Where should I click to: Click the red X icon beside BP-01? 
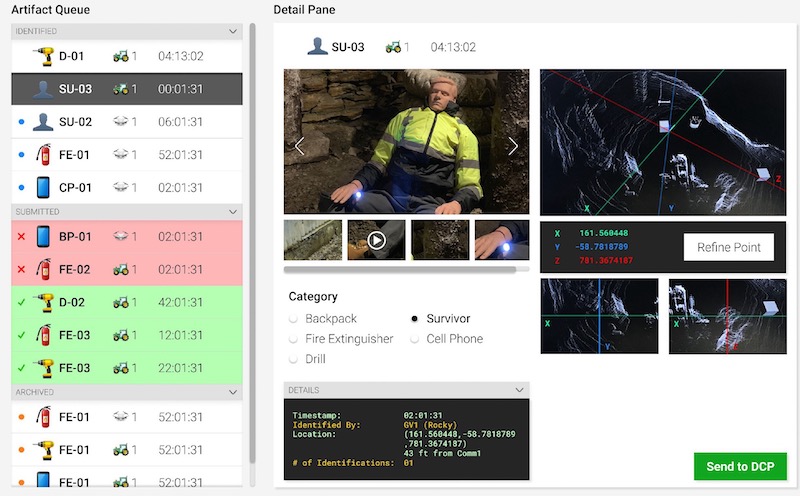click(21, 237)
